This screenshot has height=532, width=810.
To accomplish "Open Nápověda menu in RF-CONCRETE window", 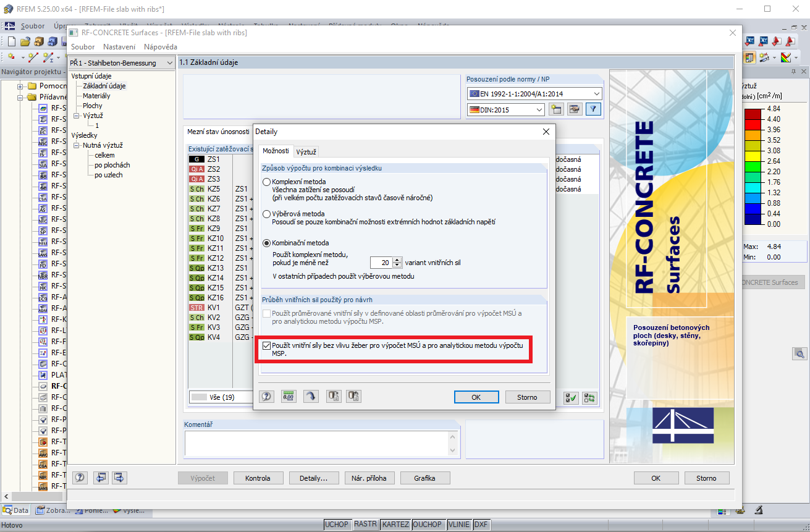I will pyautogui.click(x=161, y=47).
